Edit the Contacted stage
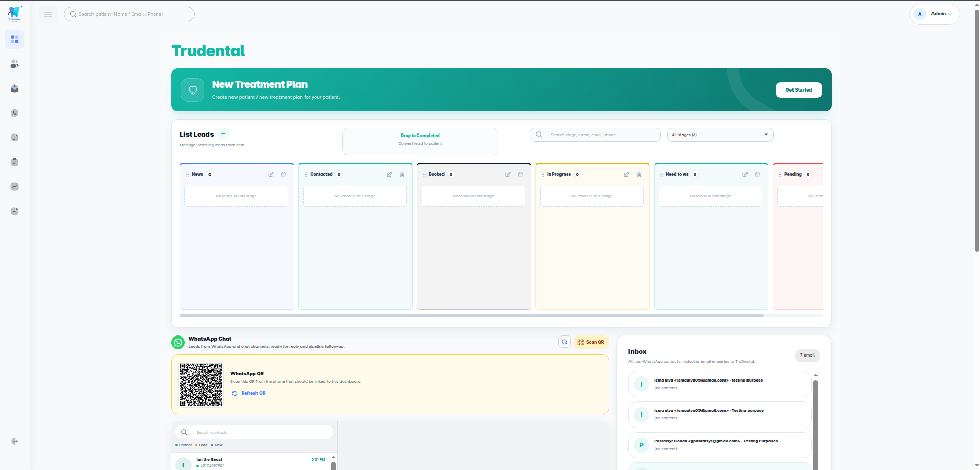This screenshot has height=470, width=980. (390, 174)
